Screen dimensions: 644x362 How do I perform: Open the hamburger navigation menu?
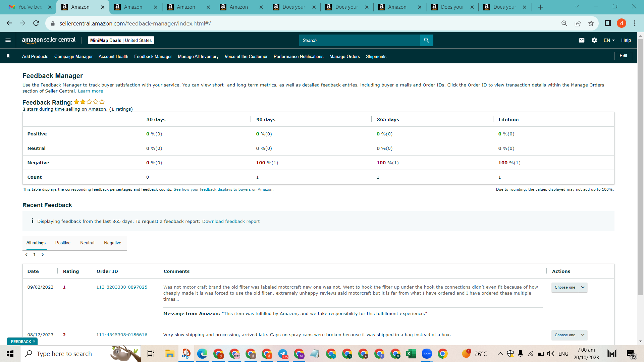(8, 40)
